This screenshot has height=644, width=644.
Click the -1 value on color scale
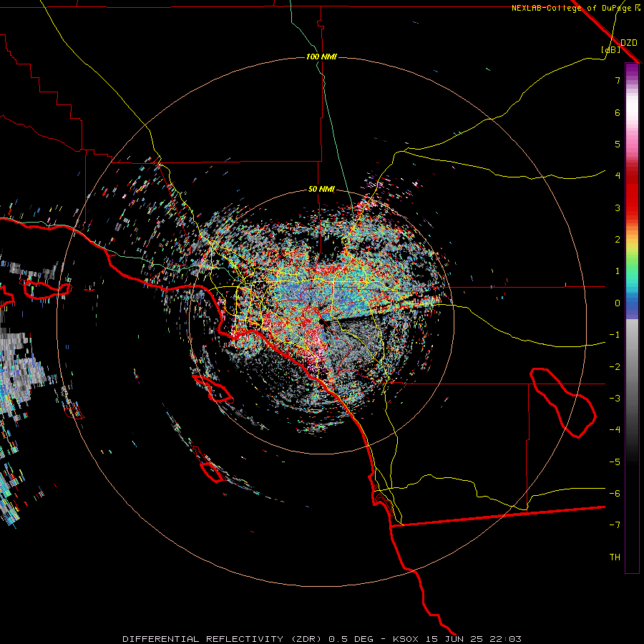[615, 335]
